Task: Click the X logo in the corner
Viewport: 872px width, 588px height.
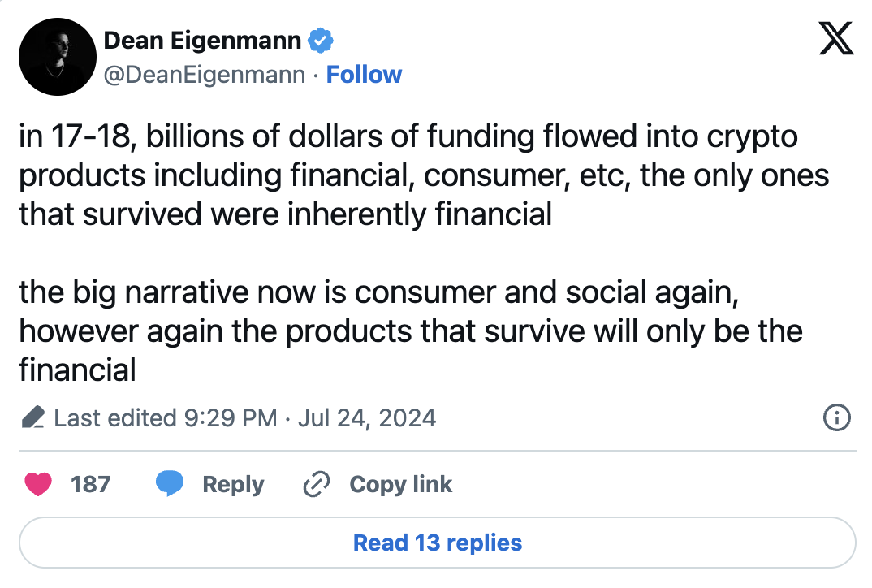Action: click(x=835, y=38)
